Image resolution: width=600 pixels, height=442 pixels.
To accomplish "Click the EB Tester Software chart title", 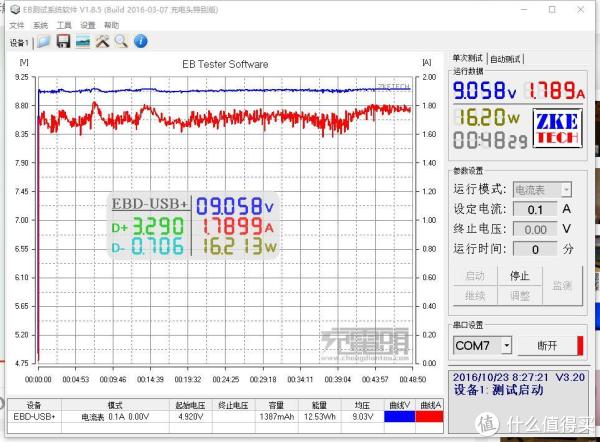I will 225,64.
